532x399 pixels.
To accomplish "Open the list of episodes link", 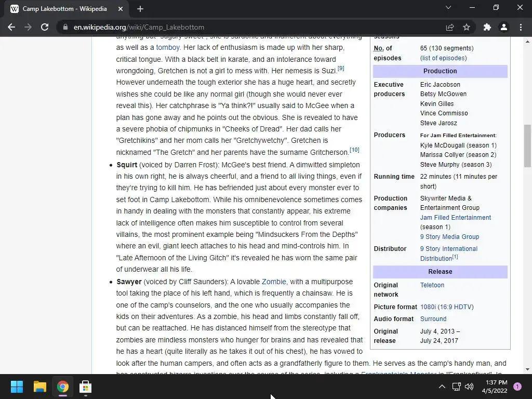I will point(444,58).
